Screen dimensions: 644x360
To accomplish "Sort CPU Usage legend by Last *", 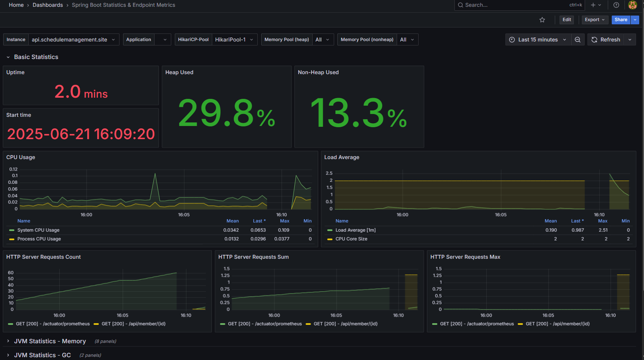I will point(259,221).
